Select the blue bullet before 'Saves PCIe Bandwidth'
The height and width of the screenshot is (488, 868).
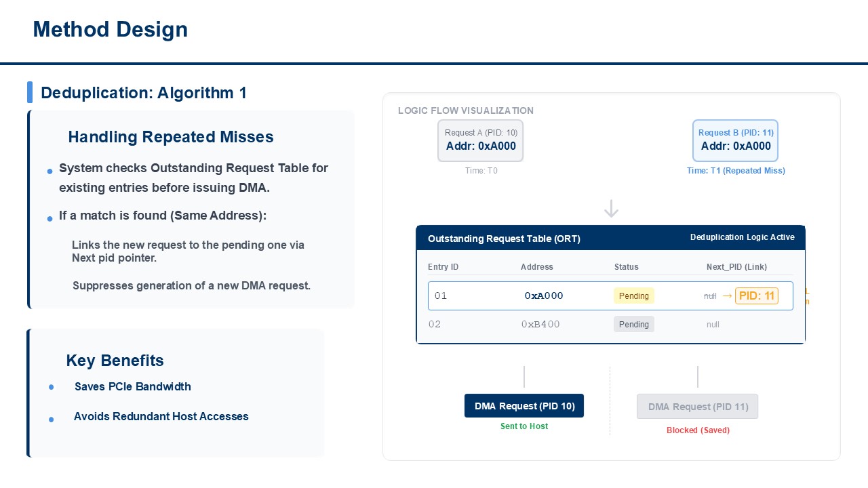tap(51, 387)
